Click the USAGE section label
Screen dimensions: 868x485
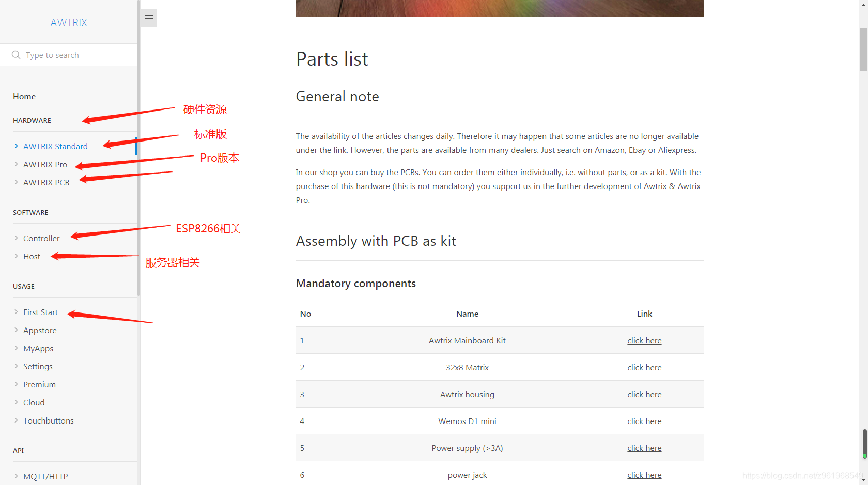point(24,286)
